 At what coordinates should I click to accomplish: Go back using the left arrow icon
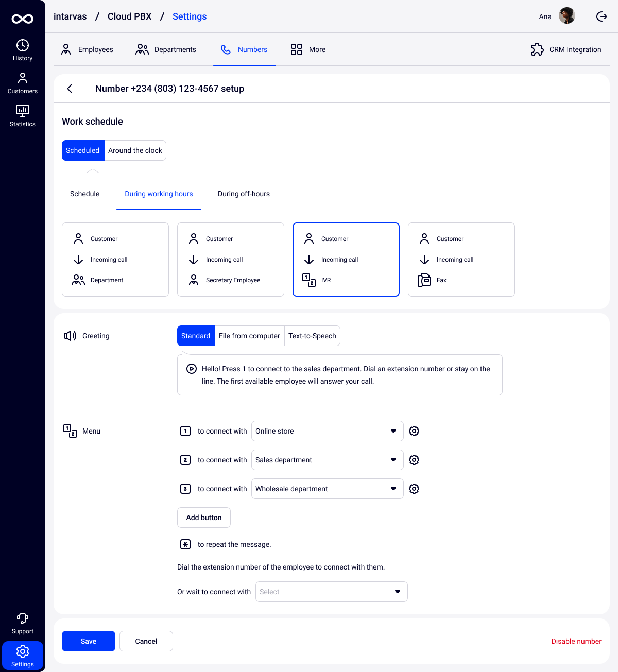(70, 89)
